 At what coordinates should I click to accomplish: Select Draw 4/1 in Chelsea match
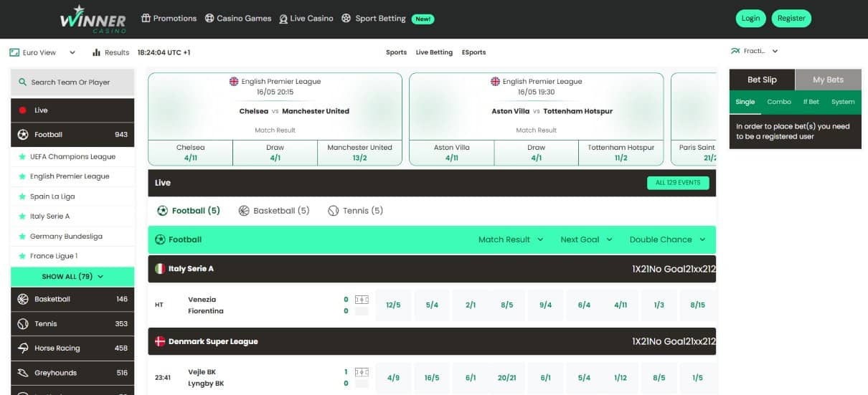[275, 153]
